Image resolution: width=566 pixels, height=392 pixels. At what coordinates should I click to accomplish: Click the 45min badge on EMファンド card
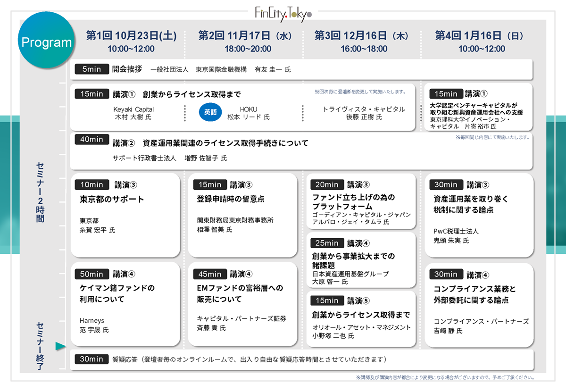[209, 274]
